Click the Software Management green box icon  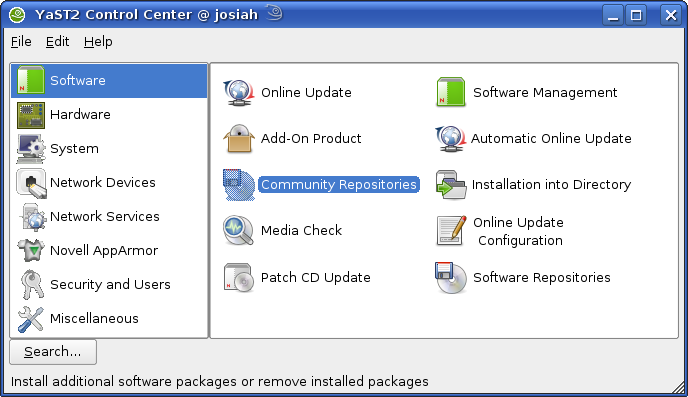pos(451,92)
